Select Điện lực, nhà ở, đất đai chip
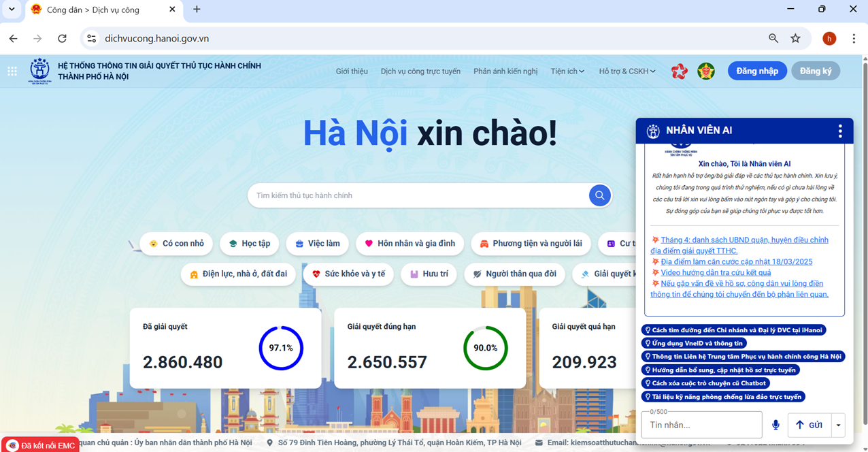 [238, 274]
